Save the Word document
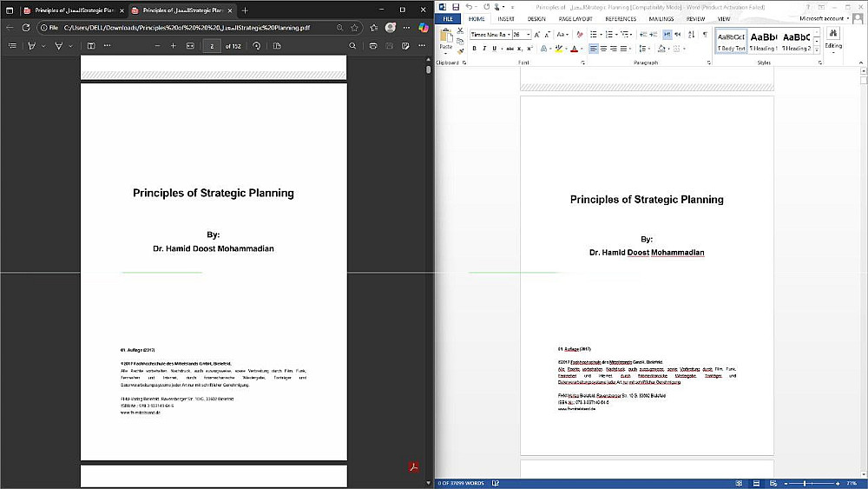The width and height of the screenshot is (868, 489). (456, 7)
